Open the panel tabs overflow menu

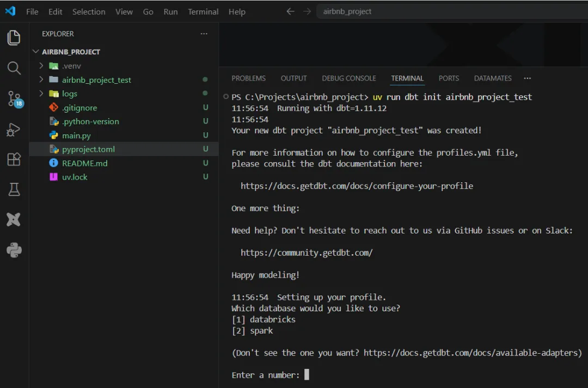[527, 78]
